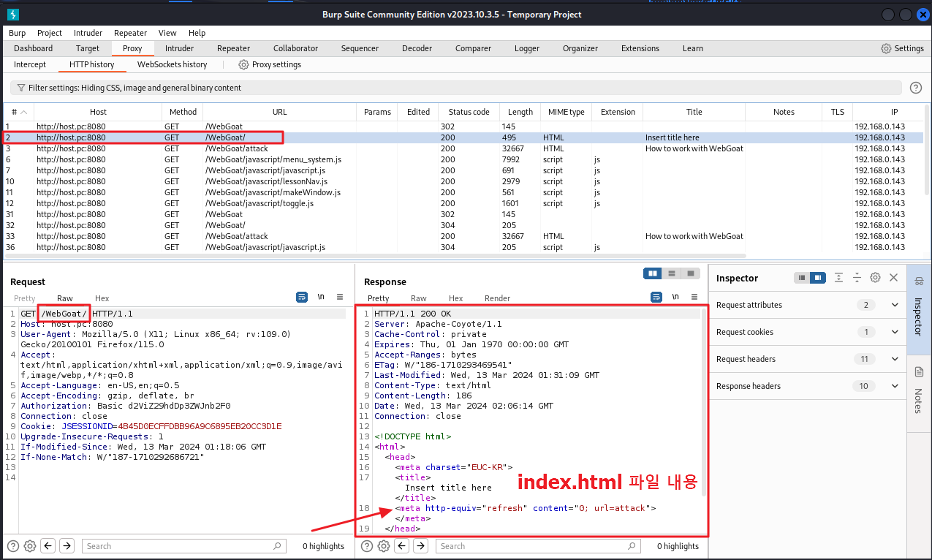Switch to the Decoder tab

(417, 48)
